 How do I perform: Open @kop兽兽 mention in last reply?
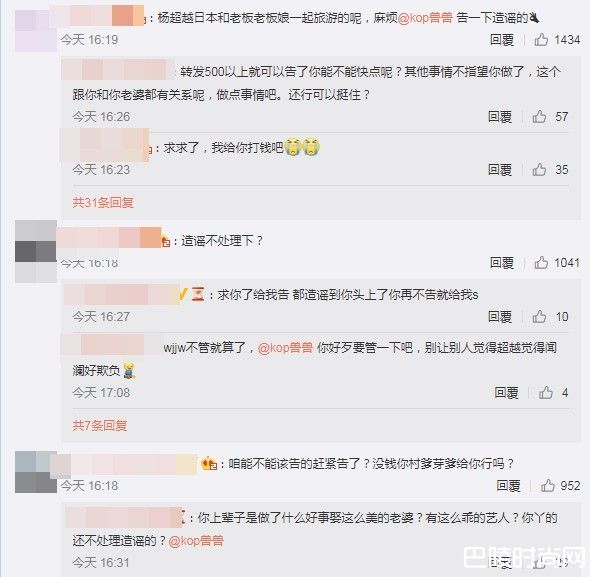click(196, 541)
